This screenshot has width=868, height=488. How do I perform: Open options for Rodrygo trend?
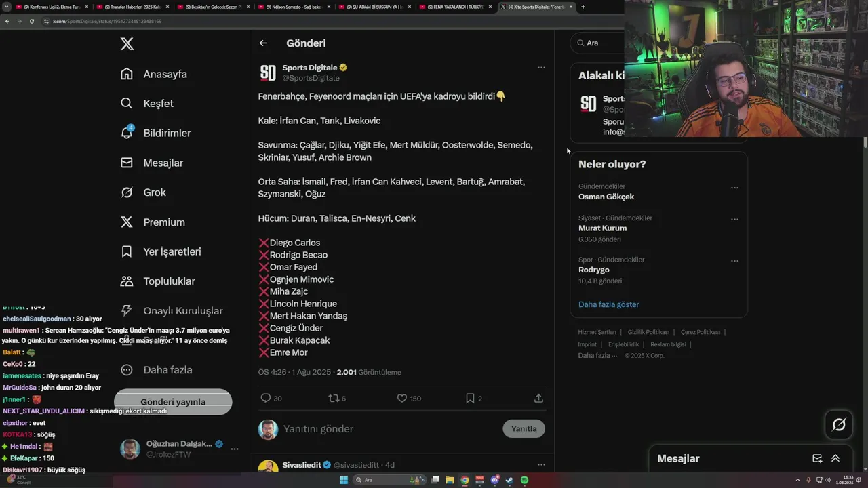tap(734, 261)
